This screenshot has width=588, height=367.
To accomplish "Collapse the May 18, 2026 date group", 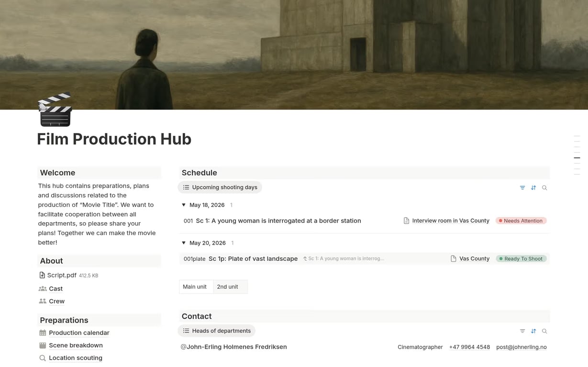I will [x=184, y=205].
